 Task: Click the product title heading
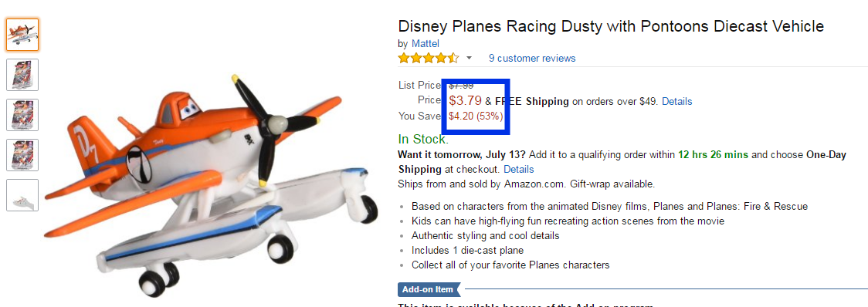tap(611, 26)
